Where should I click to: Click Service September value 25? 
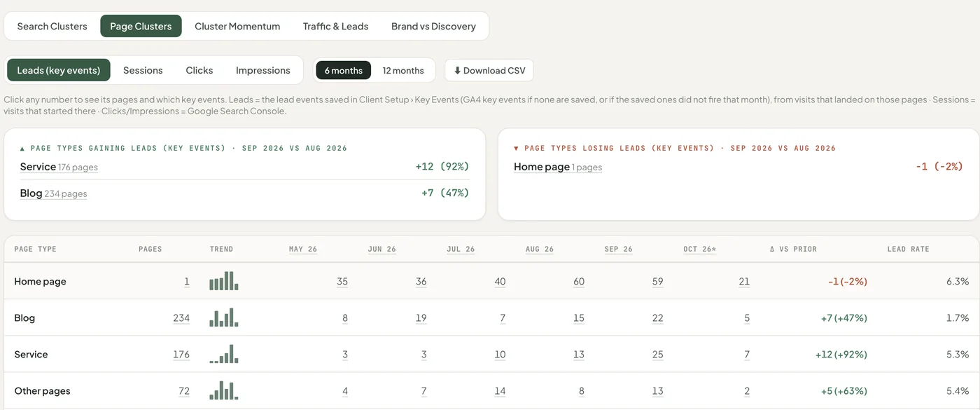click(x=657, y=355)
